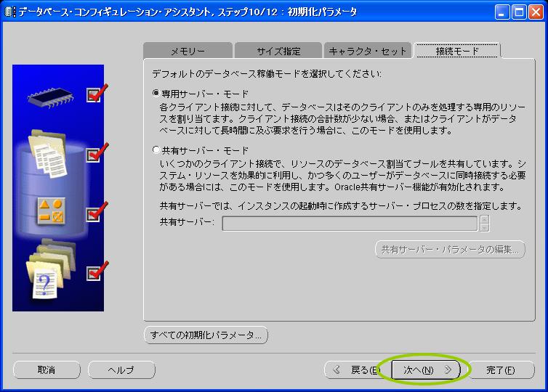Click the 共有サーバー number input field
The image size is (548, 392).
[x=350, y=223]
